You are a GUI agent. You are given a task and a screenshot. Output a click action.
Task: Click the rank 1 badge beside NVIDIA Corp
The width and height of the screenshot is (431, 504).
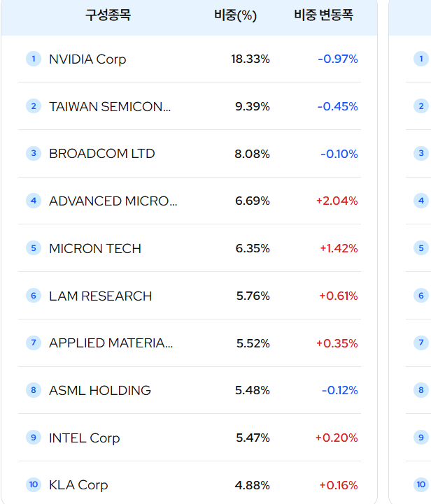tap(33, 59)
